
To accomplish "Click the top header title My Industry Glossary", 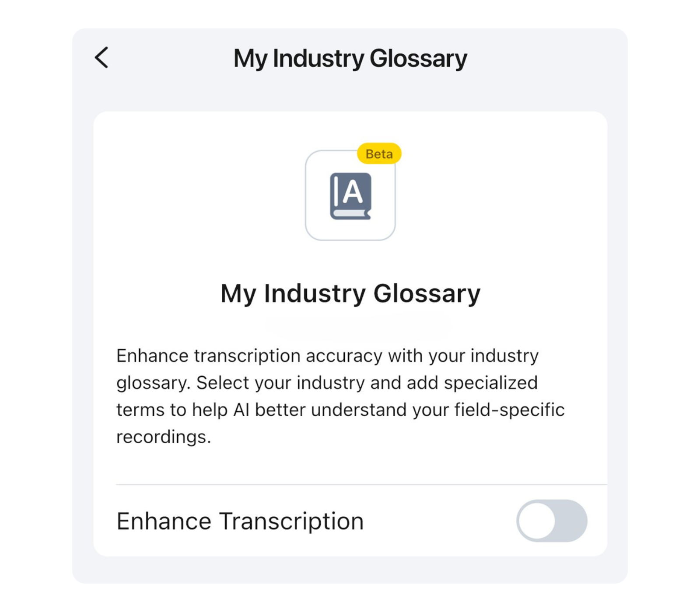I will [350, 59].
